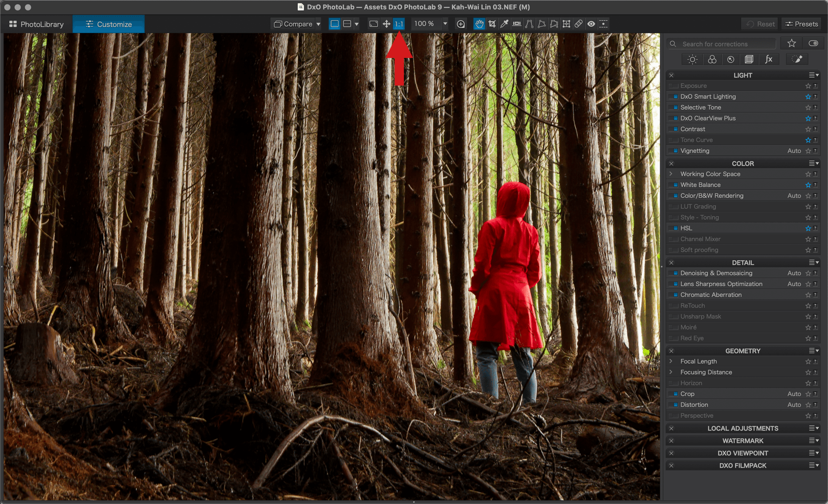Open the LIGHT palette menu
The width and height of the screenshot is (828, 504).
coord(814,75)
